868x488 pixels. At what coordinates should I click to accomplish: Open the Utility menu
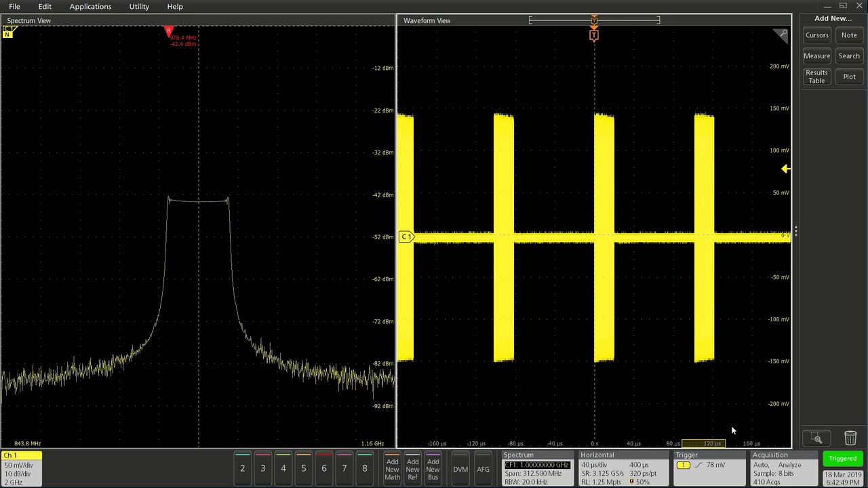pos(138,6)
